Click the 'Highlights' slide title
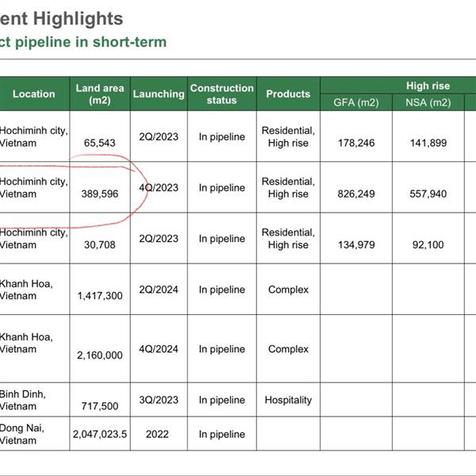Screen dimensions: 476x476 tap(78, 18)
